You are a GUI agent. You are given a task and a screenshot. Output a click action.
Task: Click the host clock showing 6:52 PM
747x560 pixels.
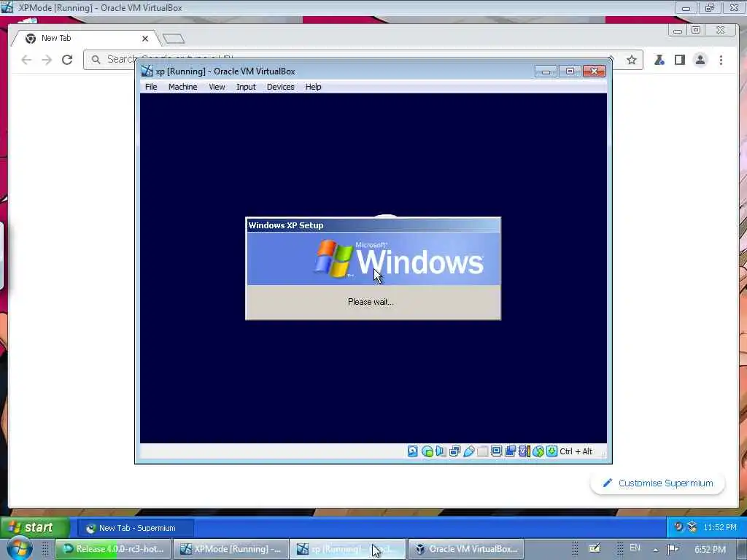[710, 550]
